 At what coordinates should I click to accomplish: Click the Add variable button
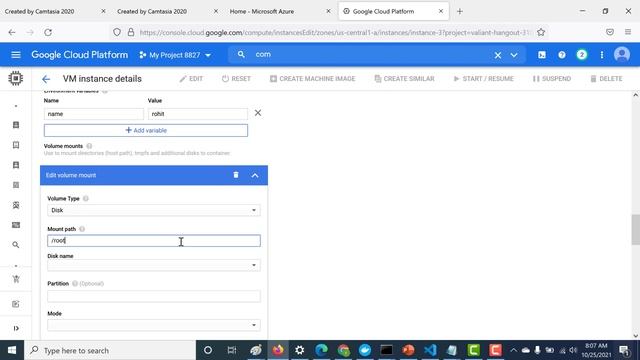pos(146,130)
